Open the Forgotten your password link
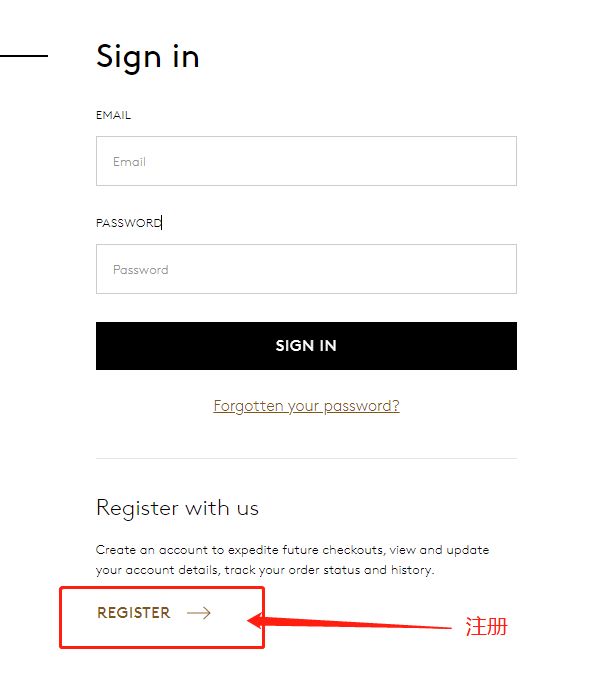590x682 pixels. tap(306, 406)
